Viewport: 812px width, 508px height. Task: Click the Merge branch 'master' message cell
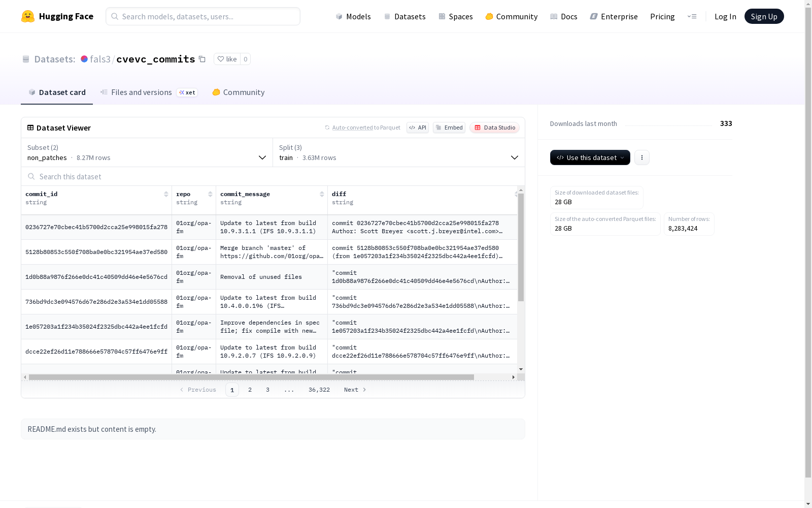click(272, 252)
